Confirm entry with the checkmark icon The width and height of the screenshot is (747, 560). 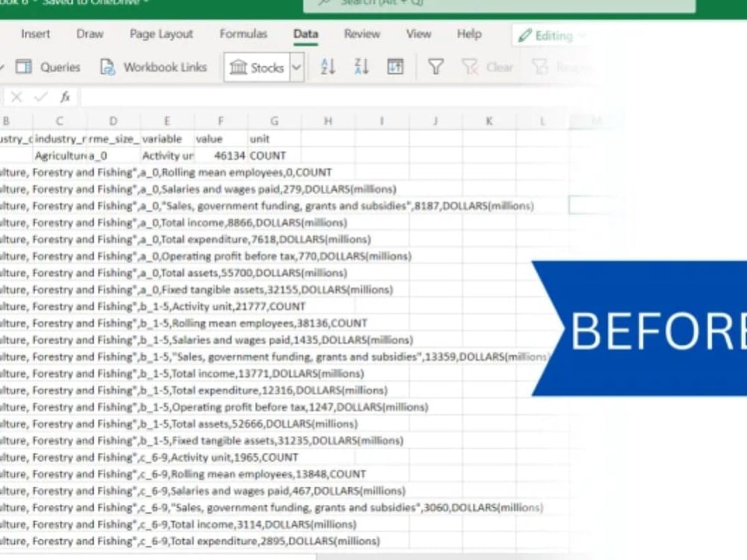(40, 96)
